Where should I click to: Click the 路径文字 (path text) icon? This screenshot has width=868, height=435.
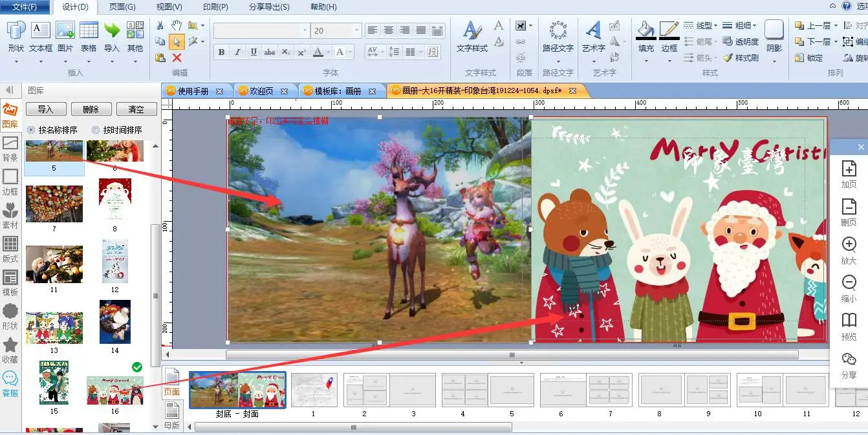click(558, 30)
